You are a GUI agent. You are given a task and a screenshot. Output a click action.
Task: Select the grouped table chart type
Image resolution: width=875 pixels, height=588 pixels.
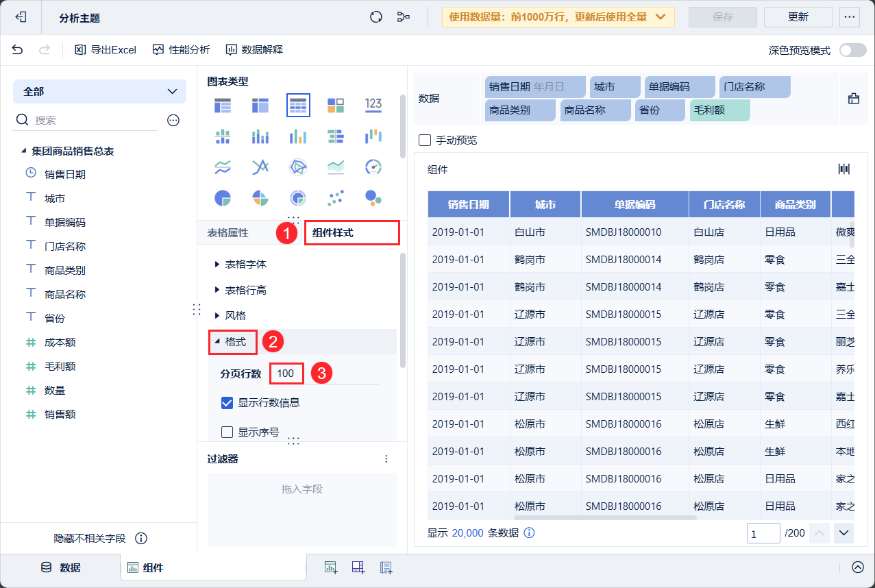(x=223, y=105)
